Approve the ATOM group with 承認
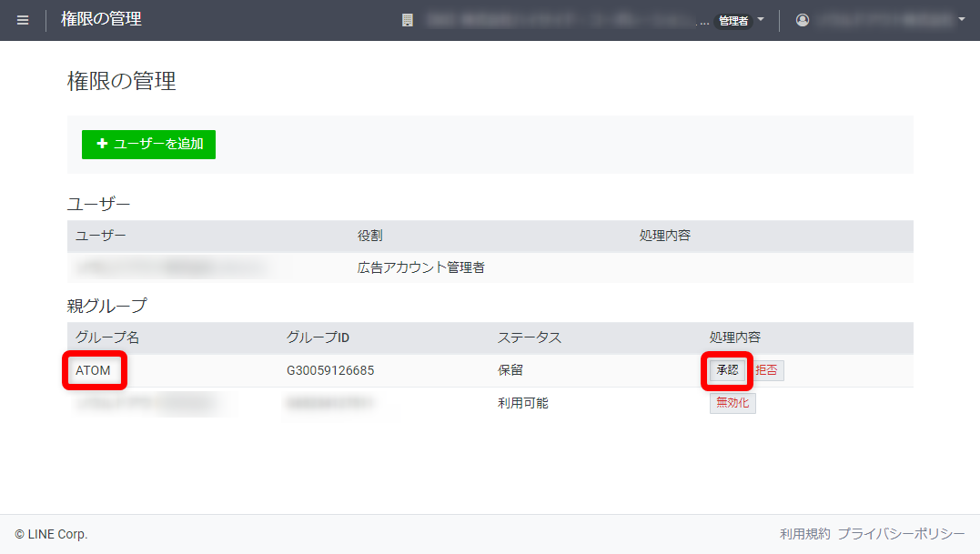 [727, 370]
